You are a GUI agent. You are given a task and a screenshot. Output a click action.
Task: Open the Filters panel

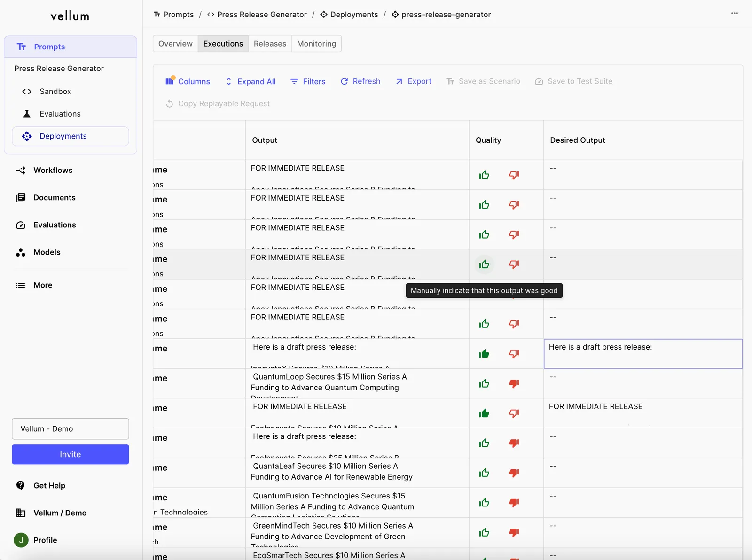pos(308,81)
